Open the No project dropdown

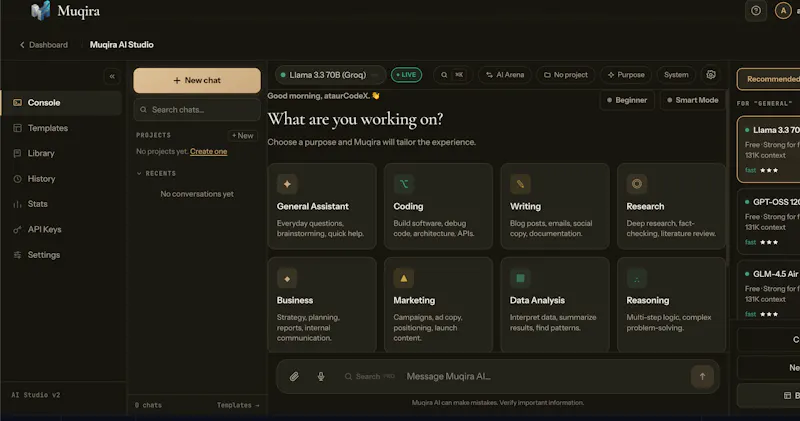[565, 75]
